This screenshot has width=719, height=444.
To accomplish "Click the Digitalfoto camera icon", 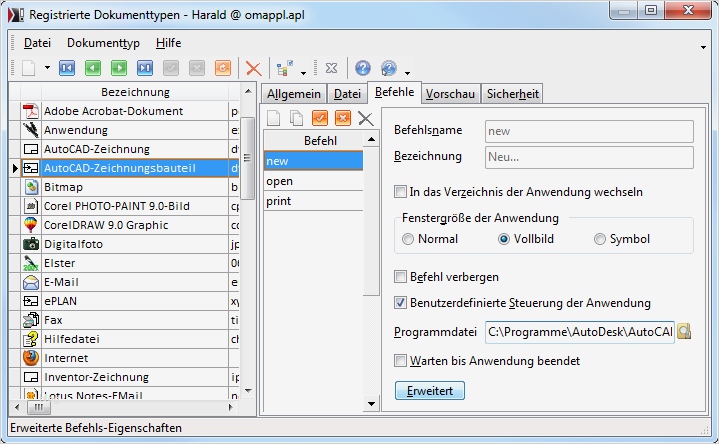I will tap(31, 244).
